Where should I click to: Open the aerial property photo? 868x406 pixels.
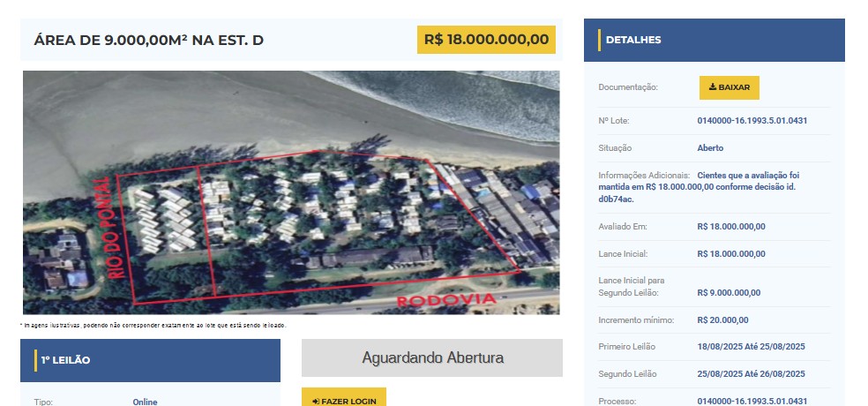pyautogui.click(x=291, y=192)
